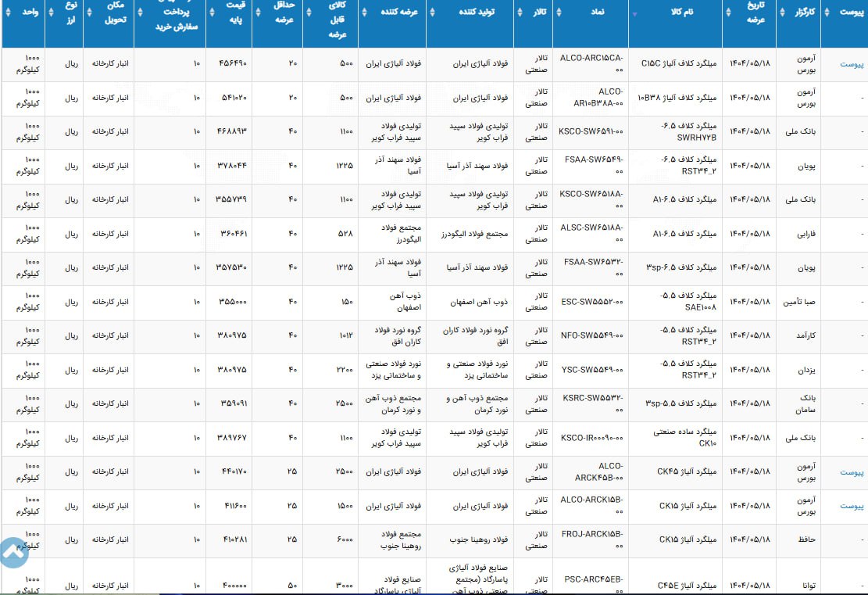Click sort arrows beside قیمت پایه

[212, 13]
